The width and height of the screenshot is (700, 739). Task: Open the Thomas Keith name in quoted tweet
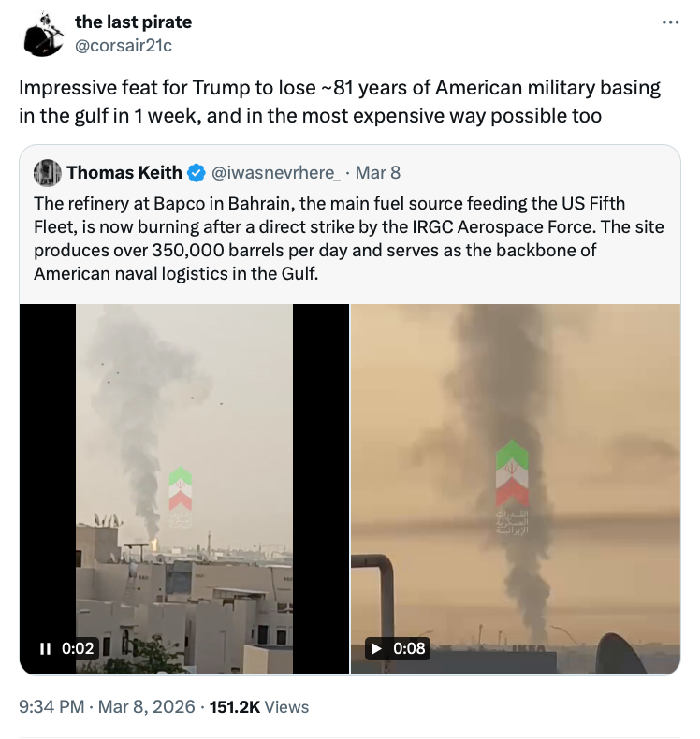click(123, 172)
